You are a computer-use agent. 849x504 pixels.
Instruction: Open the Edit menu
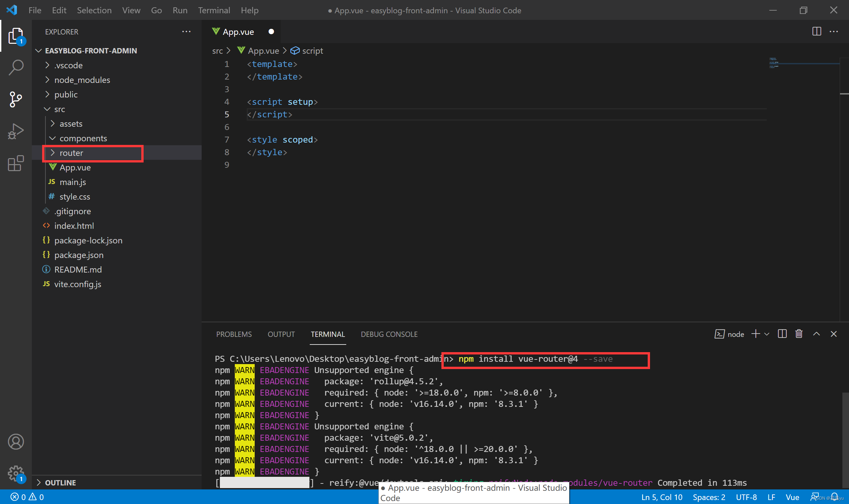pos(59,11)
